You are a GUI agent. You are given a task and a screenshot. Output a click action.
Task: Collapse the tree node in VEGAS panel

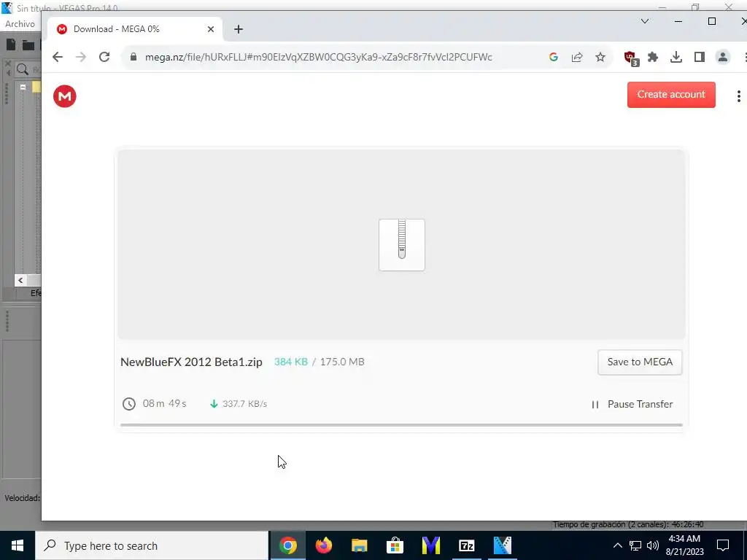click(x=23, y=87)
